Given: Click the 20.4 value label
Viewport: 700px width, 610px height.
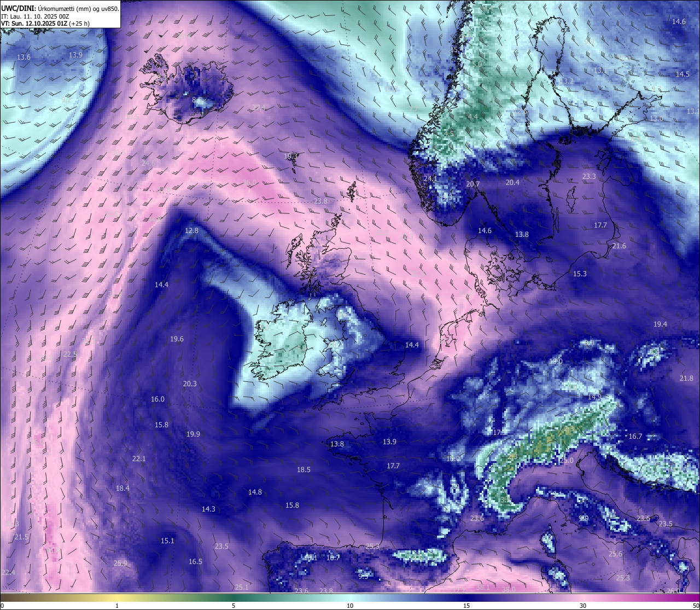Looking at the screenshot, I should pyautogui.click(x=512, y=183).
